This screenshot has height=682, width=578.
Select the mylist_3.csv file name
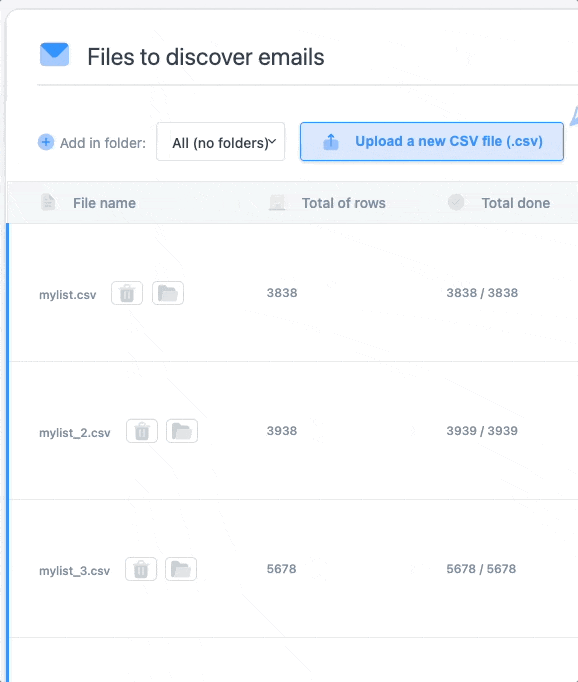74,571
